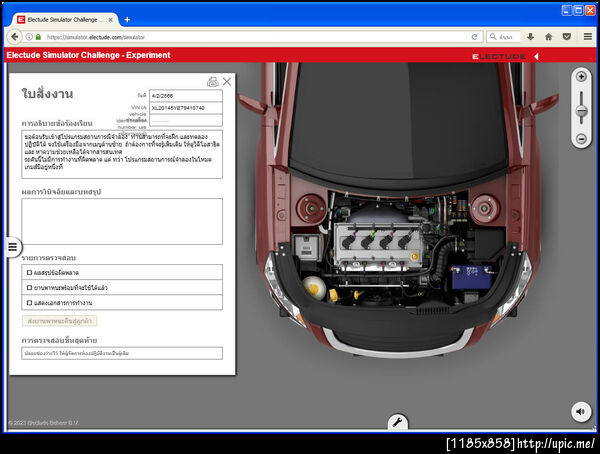The height and width of the screenshot is (454, 600).
Task: Tick the third inspection checklist checkbox
Action: (x=28, y=301)
